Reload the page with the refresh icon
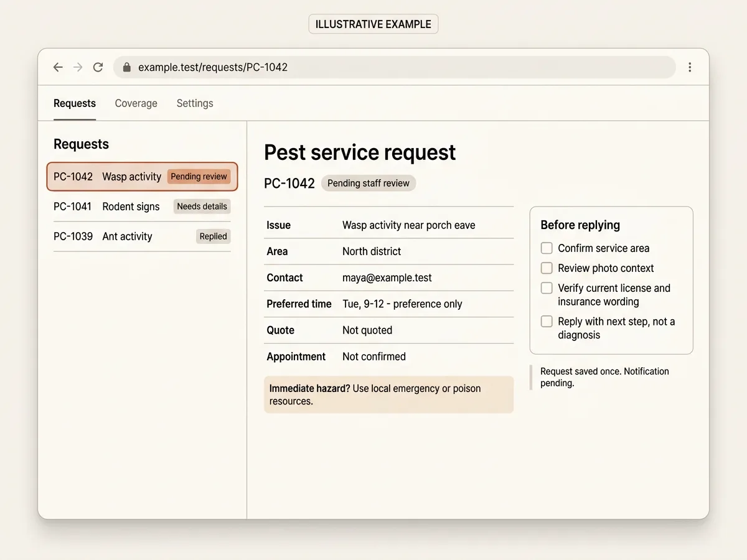 click(98, 67)
